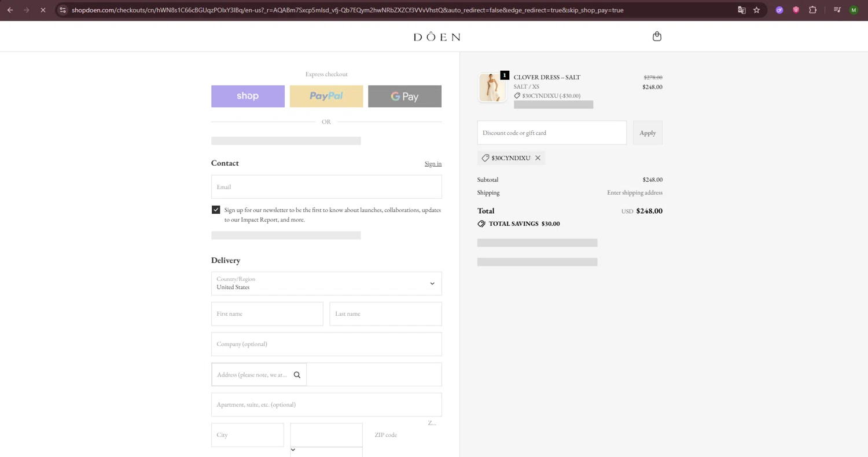Click the TOTAL SAVINGS $30.00 text
The height and width of the screenshot is (457, 868).
[524, 224]
